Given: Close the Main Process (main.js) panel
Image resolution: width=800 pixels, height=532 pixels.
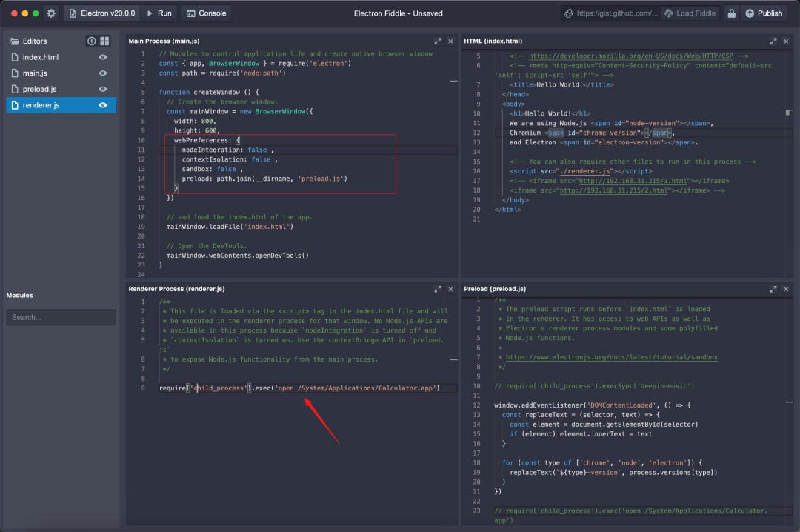Looking at the screenshot, I should coord(450,41).
